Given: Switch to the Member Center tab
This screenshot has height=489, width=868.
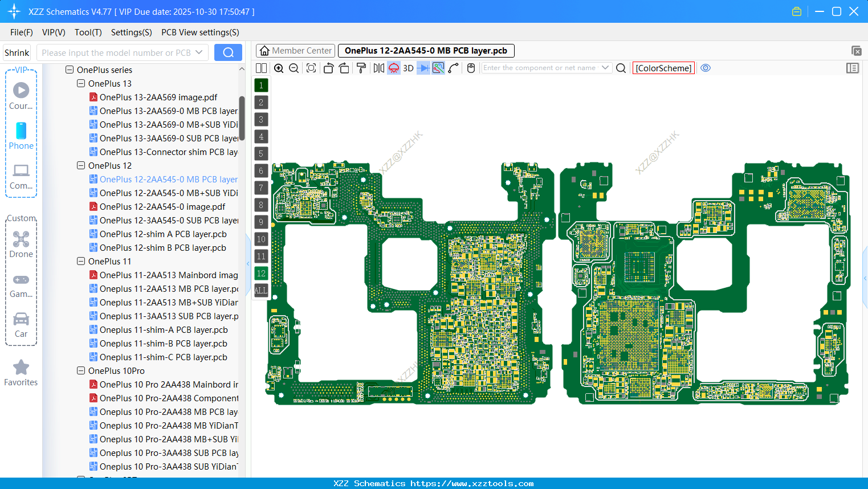Looking at the screenshot, I should pyautogui.click(x=295, y=50).
